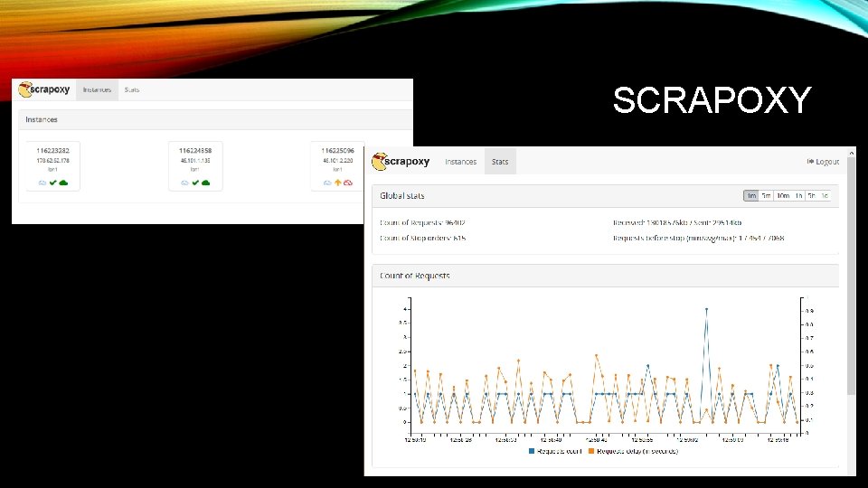Click green cloud icon of instance 116224858

click(206, 183)
